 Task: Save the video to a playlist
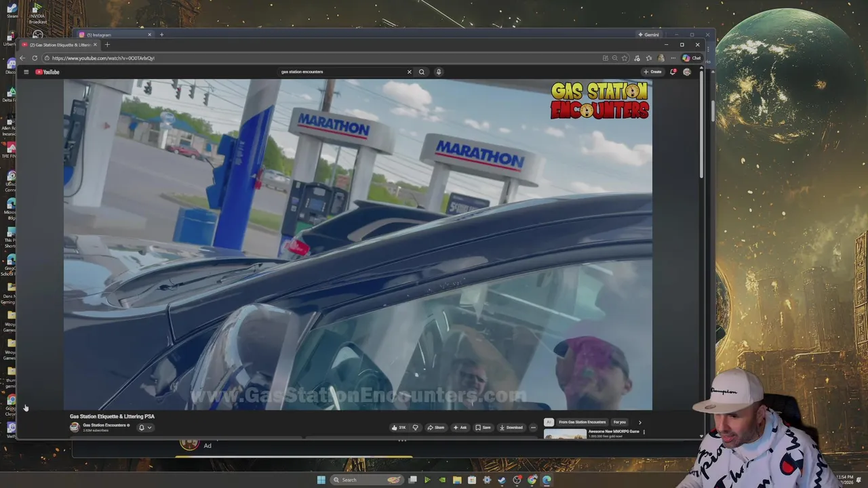pyautogui.click(x=483, y=428)
